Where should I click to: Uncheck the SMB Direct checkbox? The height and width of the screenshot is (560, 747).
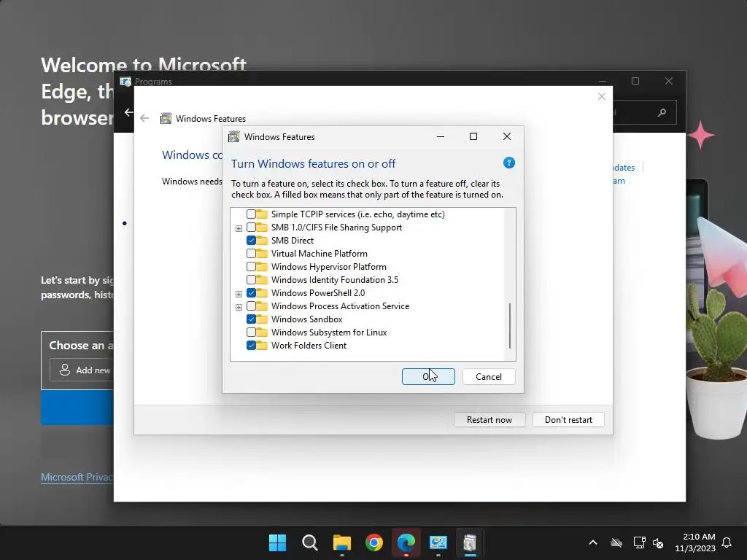point(251,241)
